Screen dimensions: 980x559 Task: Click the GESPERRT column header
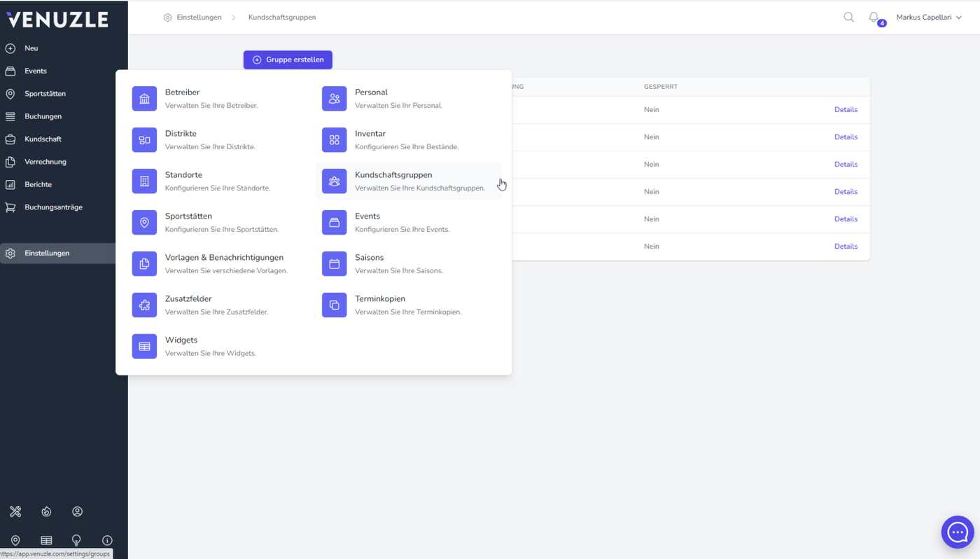point(661,87)
